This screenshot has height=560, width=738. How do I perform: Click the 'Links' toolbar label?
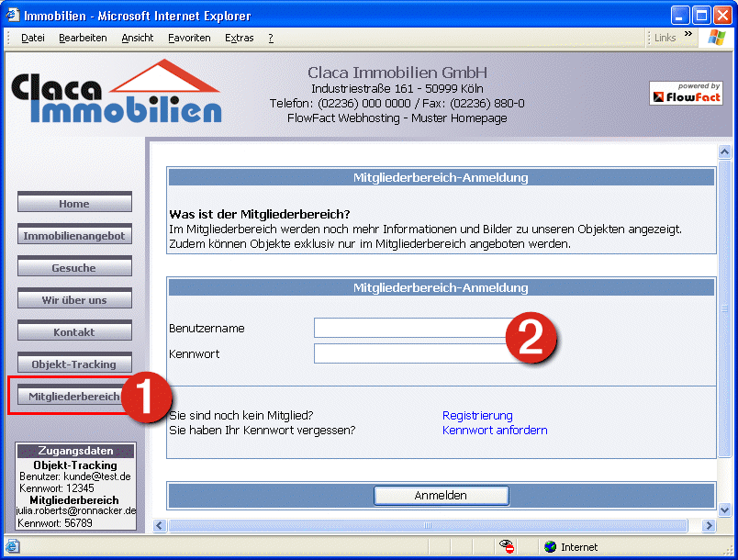tap(665, 38)
